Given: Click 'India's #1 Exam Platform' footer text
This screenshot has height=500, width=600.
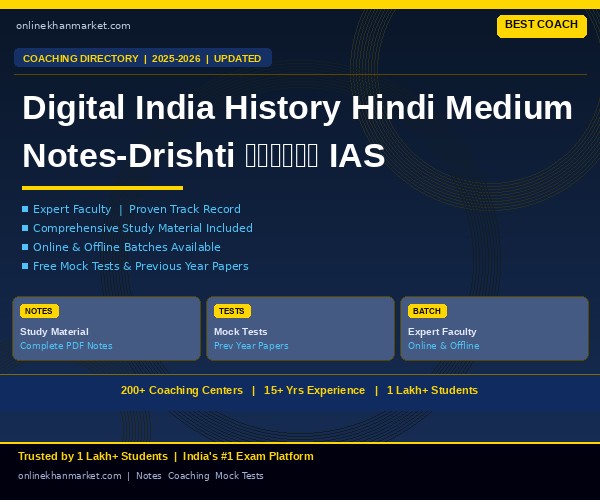Looking at the screenshot, I should (248, 456).
